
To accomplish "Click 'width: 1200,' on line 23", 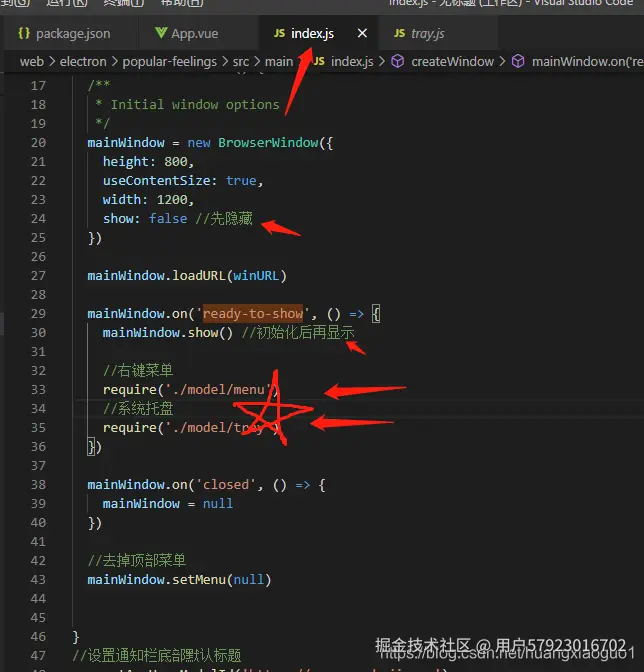I will 148,200.
